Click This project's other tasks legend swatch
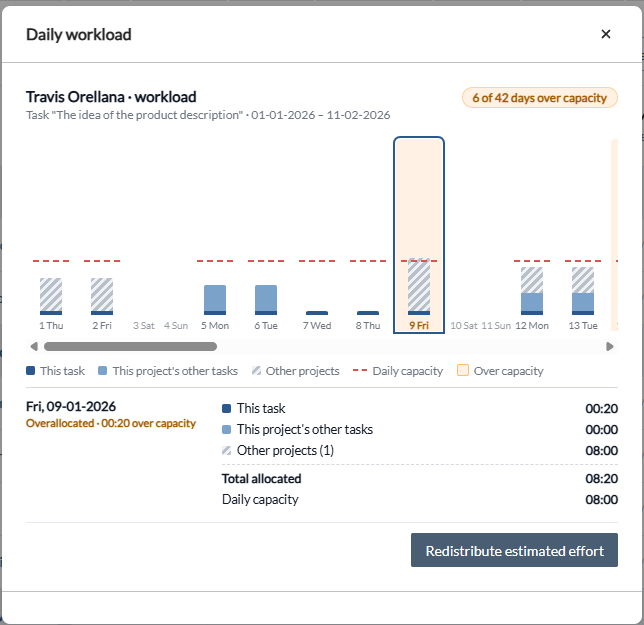The width and height of the screenshot is (644, 625). (x=103, y=370)
